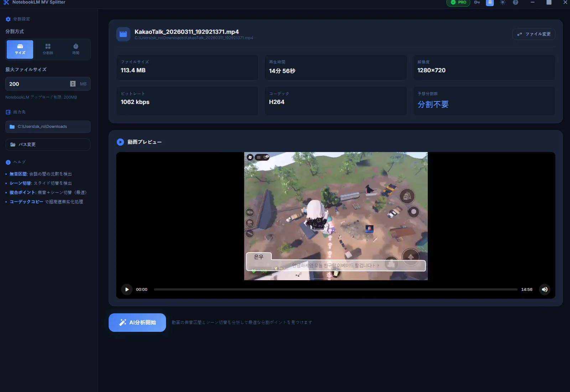570x392 pixels.
Task: Select the 時間 split mode tab
Action: (76, 49)
